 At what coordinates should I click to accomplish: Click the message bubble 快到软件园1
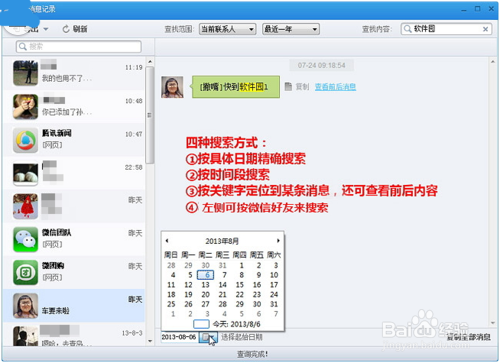(x=236, y=87)
